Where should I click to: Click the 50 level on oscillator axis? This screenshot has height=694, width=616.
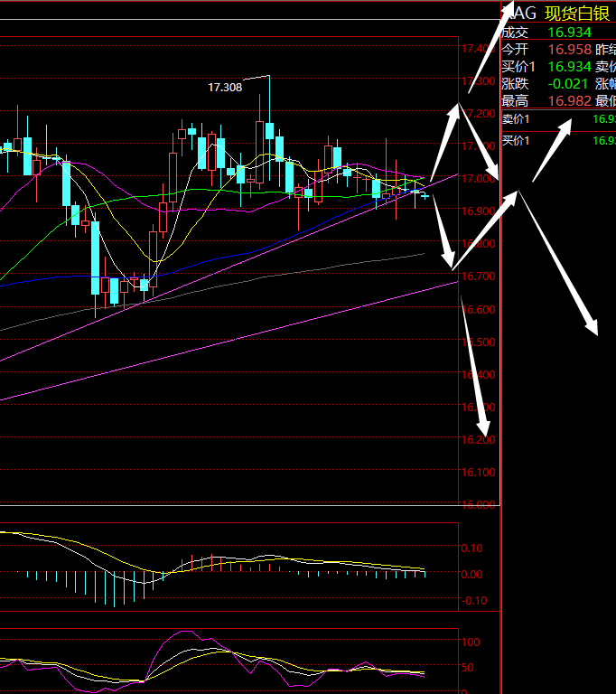(467, 668)
